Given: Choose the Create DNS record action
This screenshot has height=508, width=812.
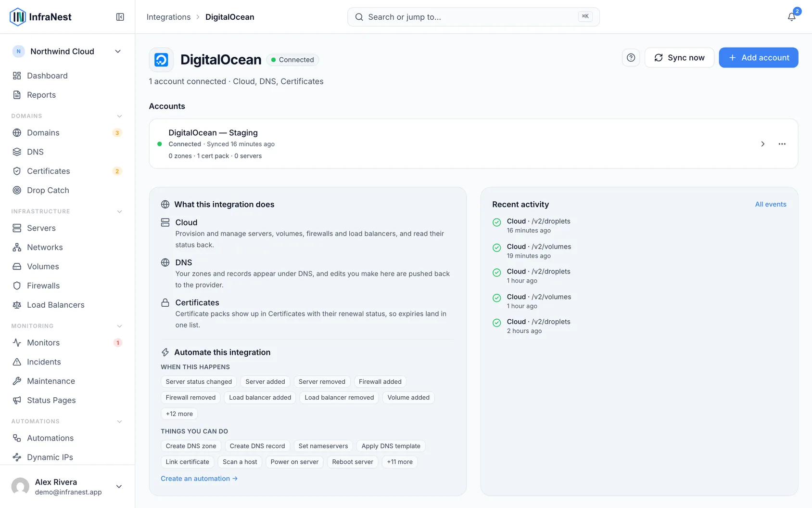Looking at the screenshot, I should click(257, 446).
